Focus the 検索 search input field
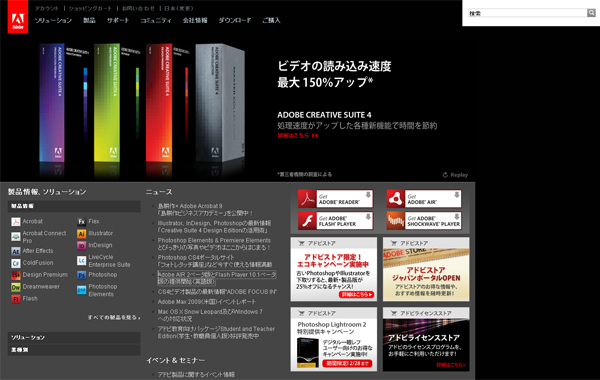Image resolution: width=600 pixels, height=380 pixels. coord(528,13)
